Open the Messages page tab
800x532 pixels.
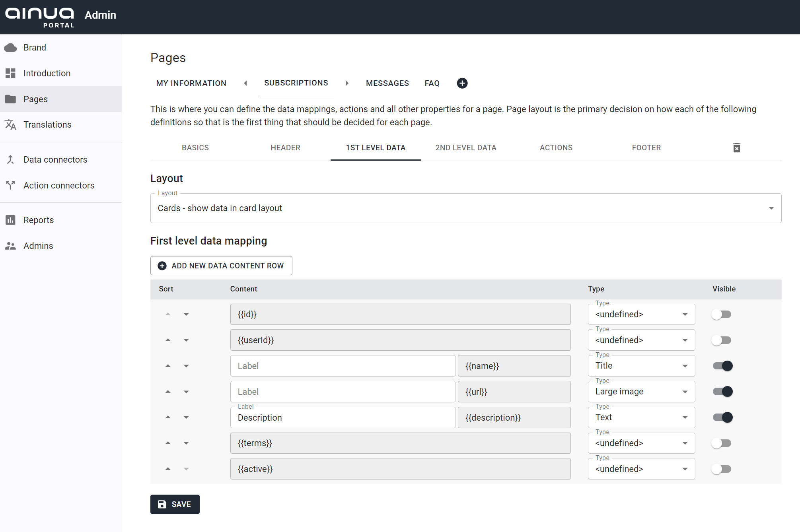point(387,83)
